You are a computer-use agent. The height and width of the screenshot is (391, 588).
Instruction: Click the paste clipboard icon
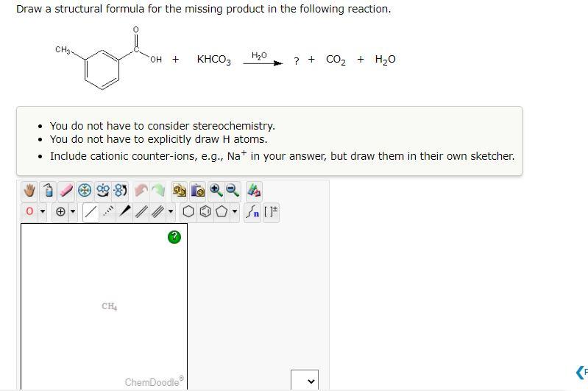(x=198, y=191)
